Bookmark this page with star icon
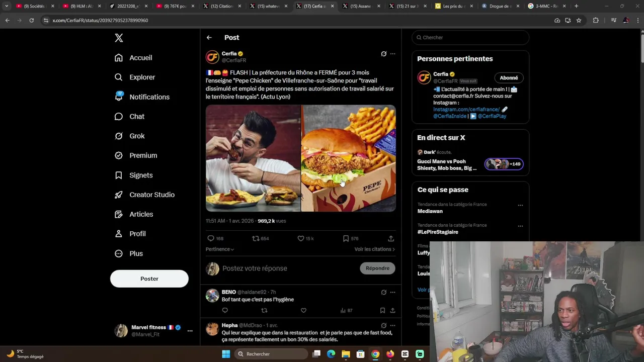 pyautogui.click(x=579, y=21)
